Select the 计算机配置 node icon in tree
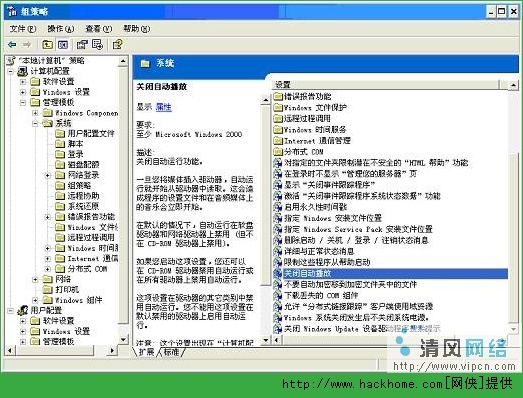 tap(22, 71)
